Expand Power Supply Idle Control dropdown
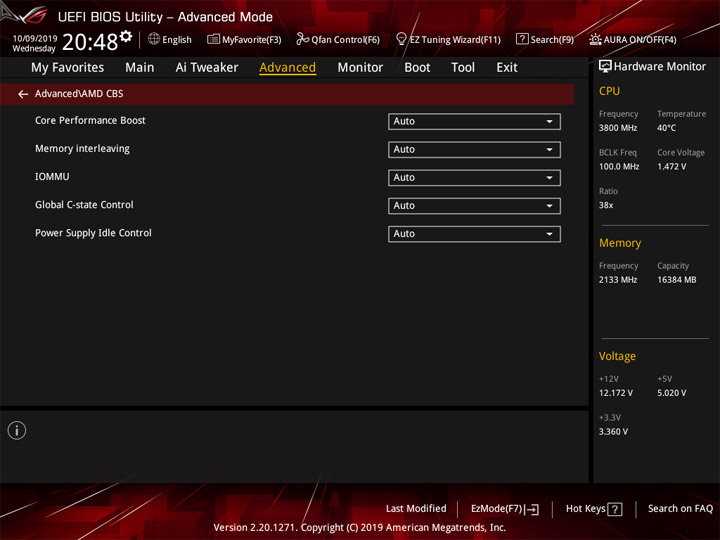Screen dimensions: 720x540 (x=474, y=234)
